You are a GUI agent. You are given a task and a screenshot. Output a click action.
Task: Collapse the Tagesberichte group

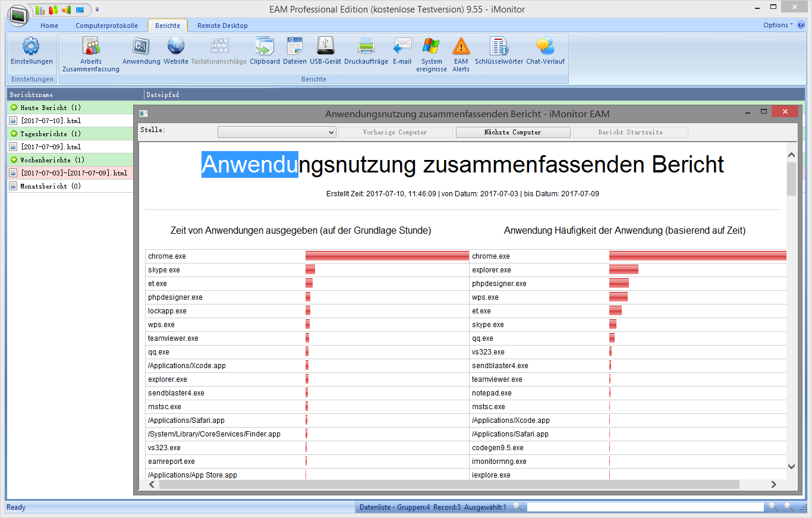14,134
